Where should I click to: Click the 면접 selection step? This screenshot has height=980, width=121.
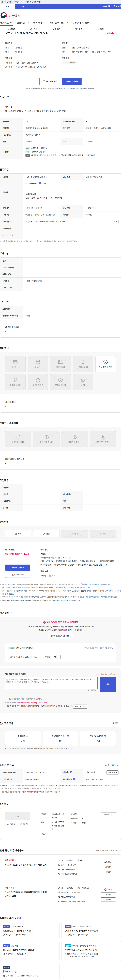point(46,534)
